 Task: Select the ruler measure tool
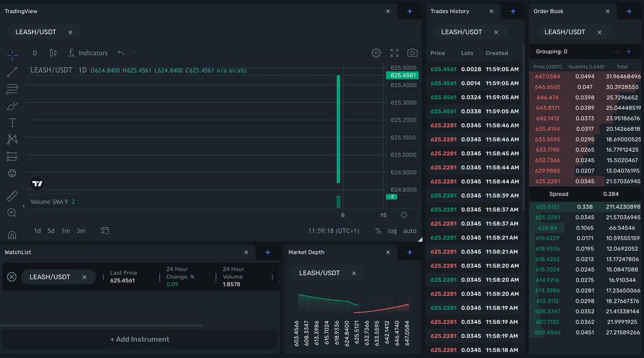point(12,196)
